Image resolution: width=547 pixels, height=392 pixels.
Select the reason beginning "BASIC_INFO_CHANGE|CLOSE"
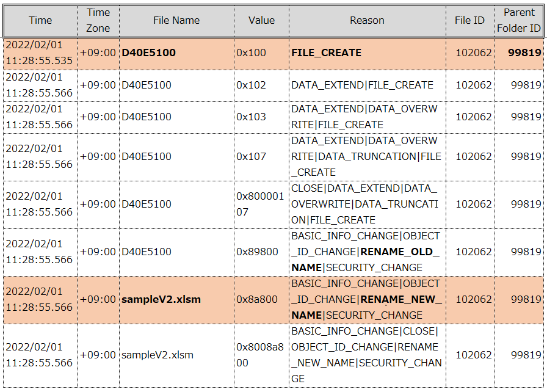pyautogui.click(x=367, y=355)
